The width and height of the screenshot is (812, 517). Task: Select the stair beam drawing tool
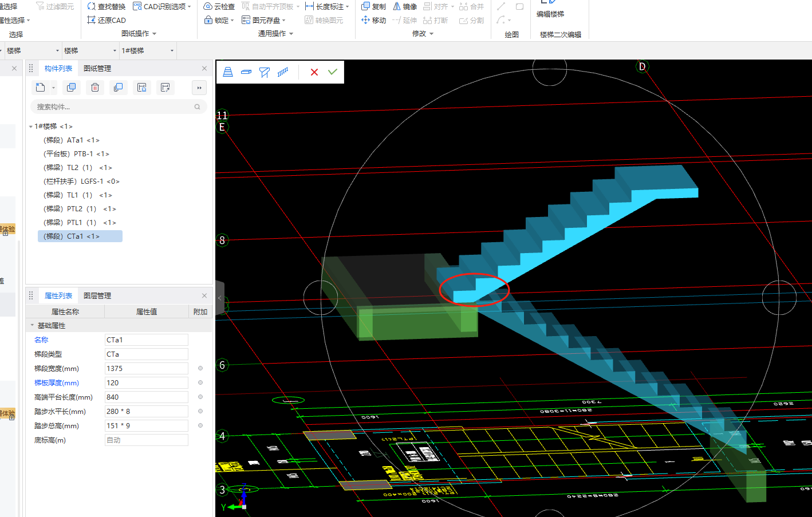pyautogui.click(x=265, y=72)
